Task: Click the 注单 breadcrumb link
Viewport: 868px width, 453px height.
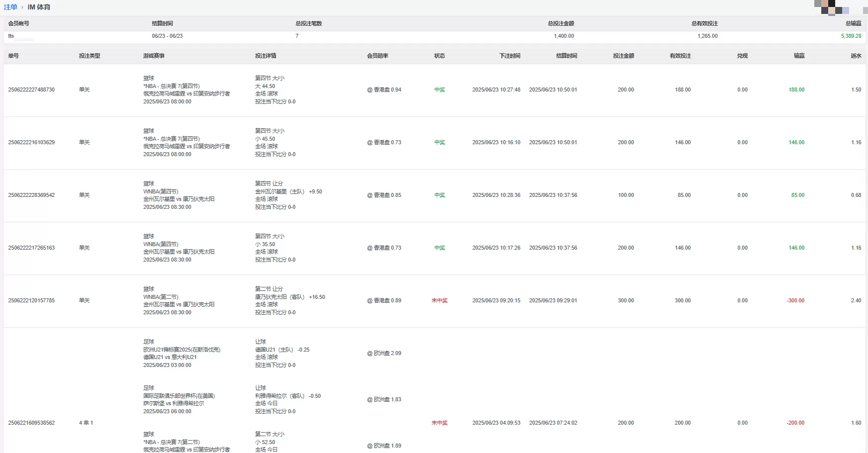Action: 10,7
